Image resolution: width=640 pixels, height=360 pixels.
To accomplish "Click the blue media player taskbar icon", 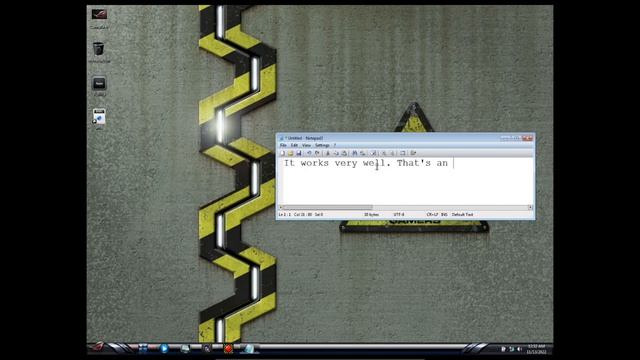I will 164,349.
